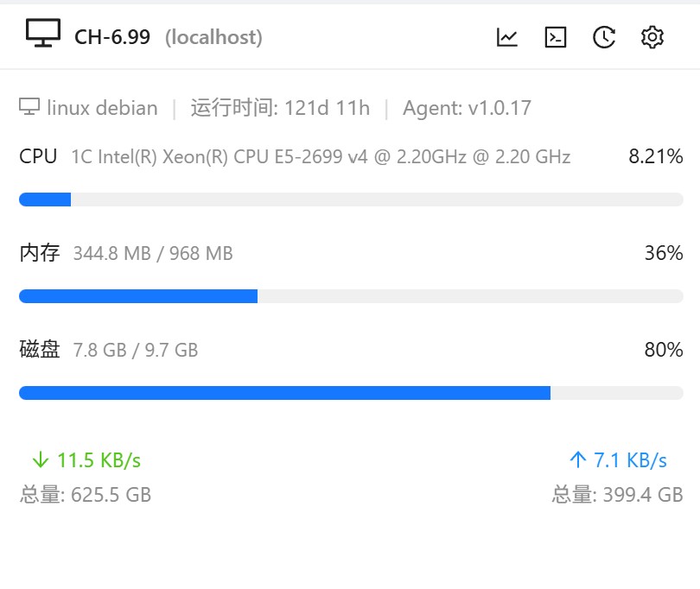This screenshot has width=700, height=589.
Task: Click the 运行时间 121d 11h uptime text
Action: pos(280,108)
